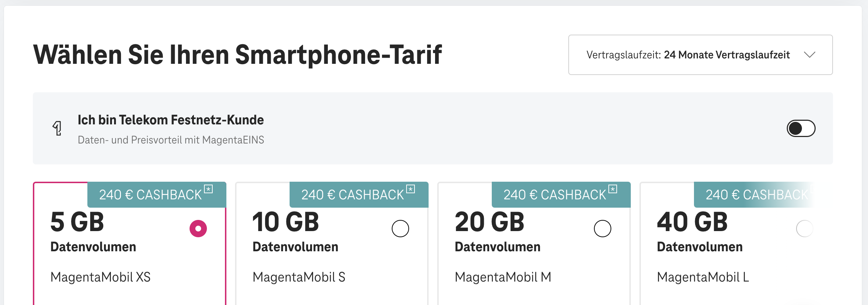Image resolution: width=868 pixels, height=305 pixels.
Task: Select the 20 GB radio button
Action: [x=603, y=229]
